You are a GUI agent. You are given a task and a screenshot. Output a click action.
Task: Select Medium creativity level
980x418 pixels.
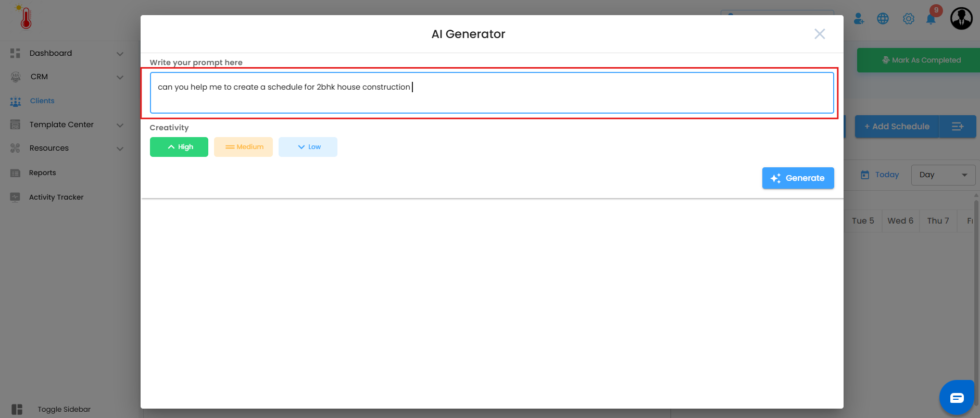(x=243, y=147)
